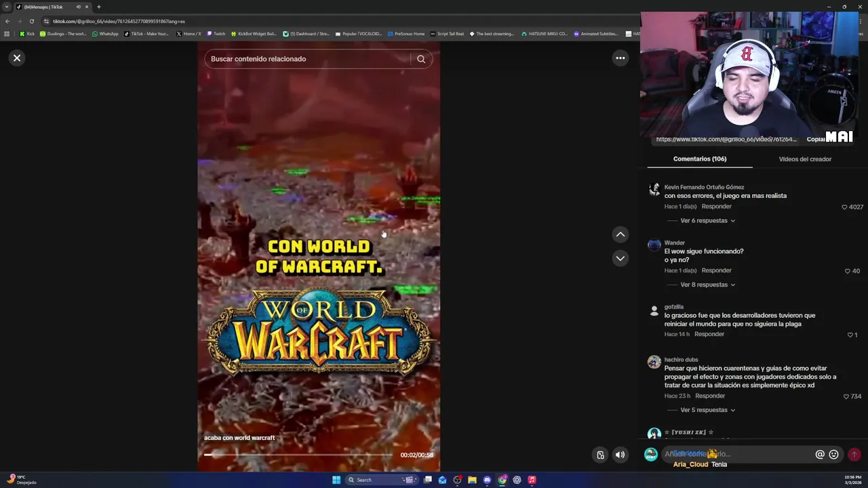
Task: Switch to the Videos del creador tab
Action: coord(805,159)
